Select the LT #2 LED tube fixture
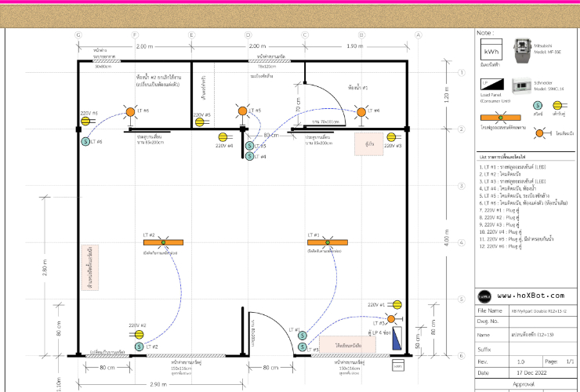This screenshot has height=392, width=580. (163, 243)
